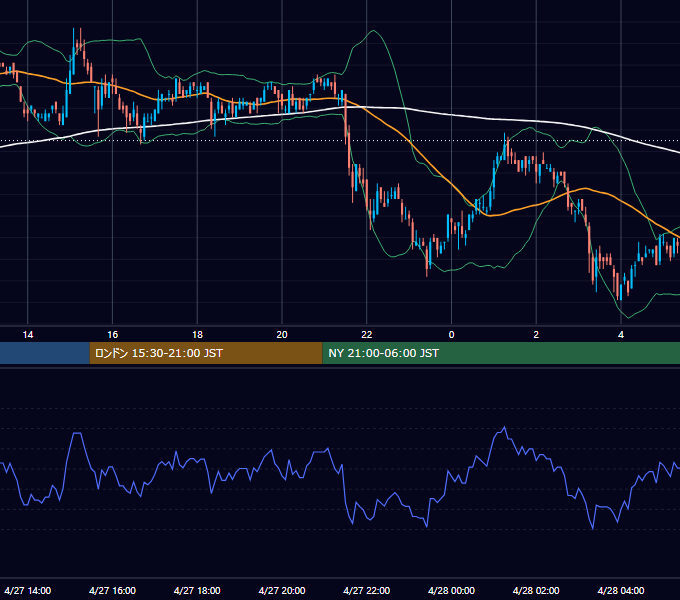Viewport: 680px width, 600px height.
Task: Click the 4/28 00:00 timestamp label
Action: 451,590
